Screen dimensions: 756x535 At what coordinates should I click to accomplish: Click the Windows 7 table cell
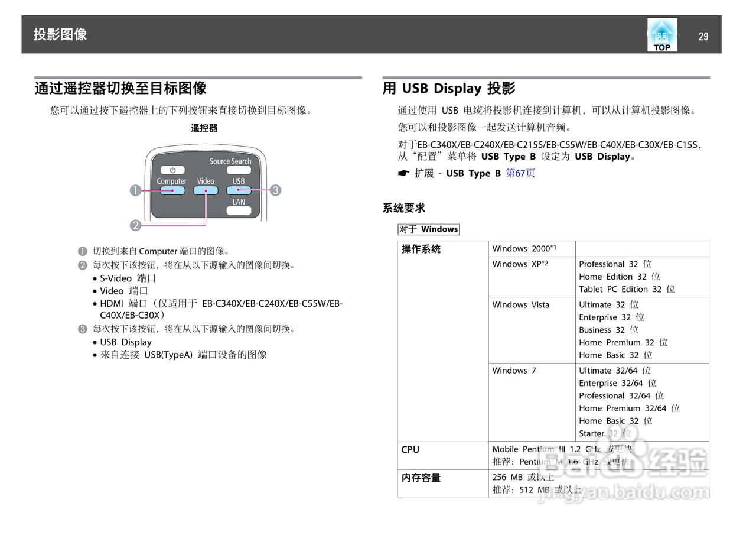coord(532,402)
